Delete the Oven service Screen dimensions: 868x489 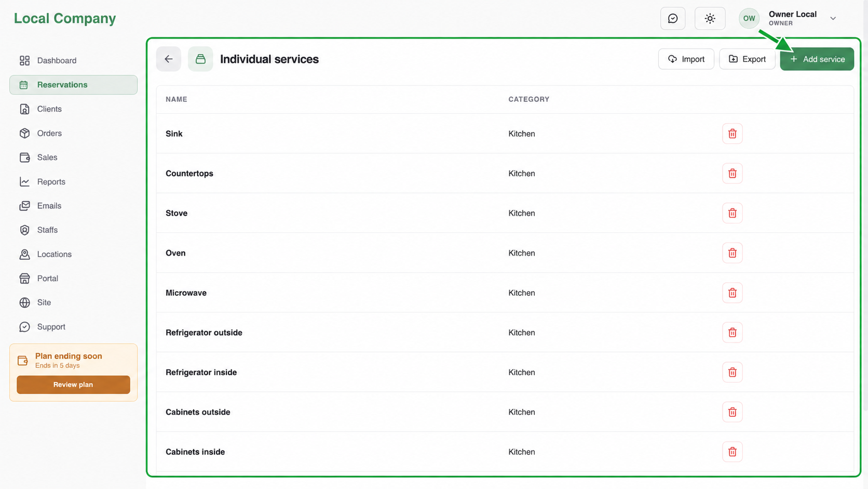(x=732, y=253)
